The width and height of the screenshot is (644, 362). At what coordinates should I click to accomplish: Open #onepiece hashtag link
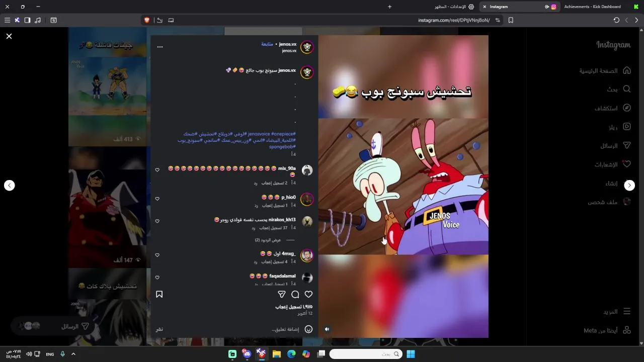[x=283, y=134]
